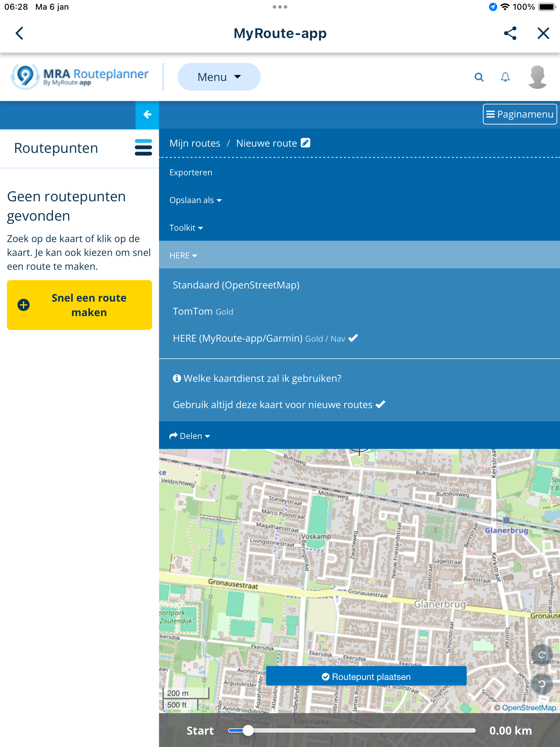Tap the redo circular arrow on map
The width and height of the screenshot is (560, 747).
[x=542, y=655]
